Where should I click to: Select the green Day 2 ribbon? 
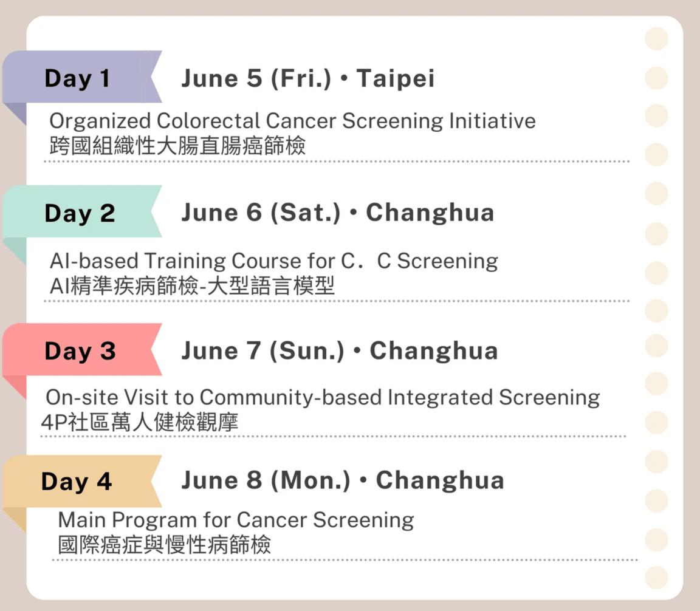coord(80,213)
